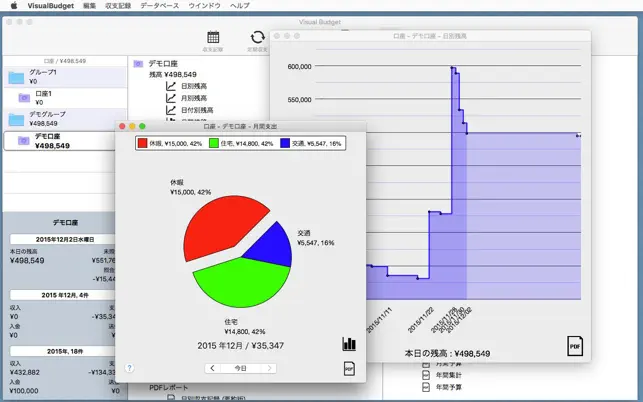
Task: Open the Apple menu
Action: (14, 5)
